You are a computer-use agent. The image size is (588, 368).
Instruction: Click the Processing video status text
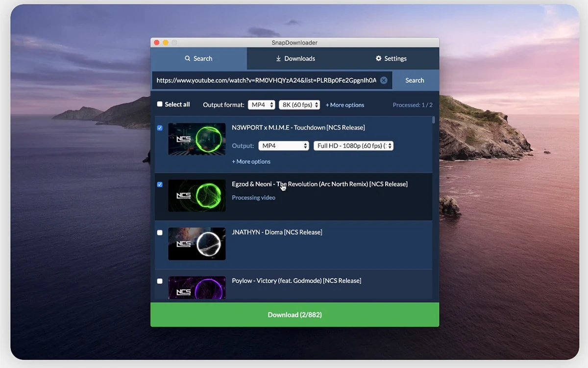(253, 198)
